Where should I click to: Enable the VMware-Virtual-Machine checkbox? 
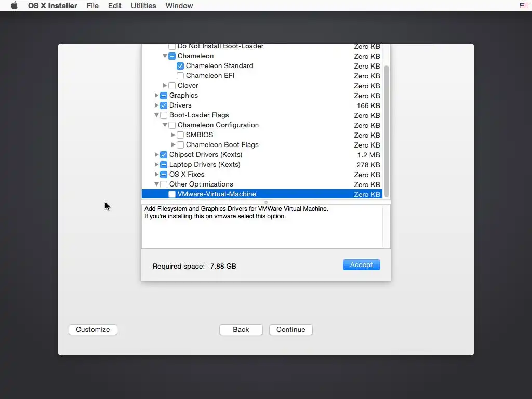click(172, 194)
